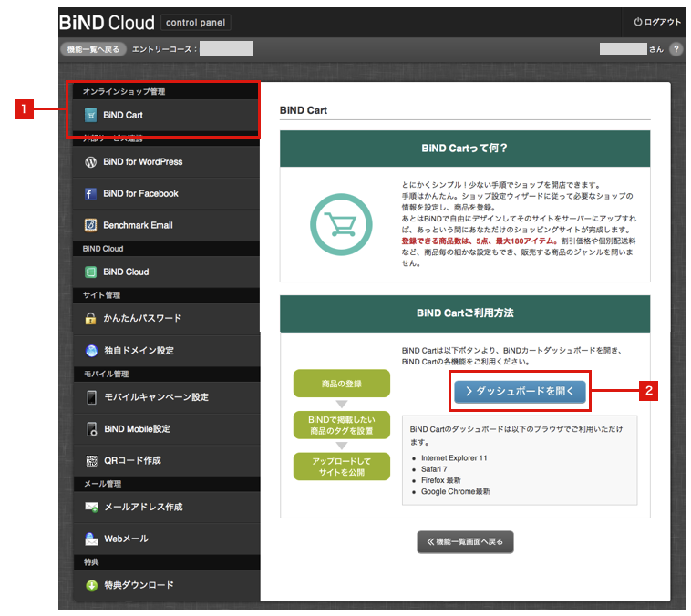691x616 pixels.
Task: Click the green BiND Cloud icon
Action: pos(91,272)
